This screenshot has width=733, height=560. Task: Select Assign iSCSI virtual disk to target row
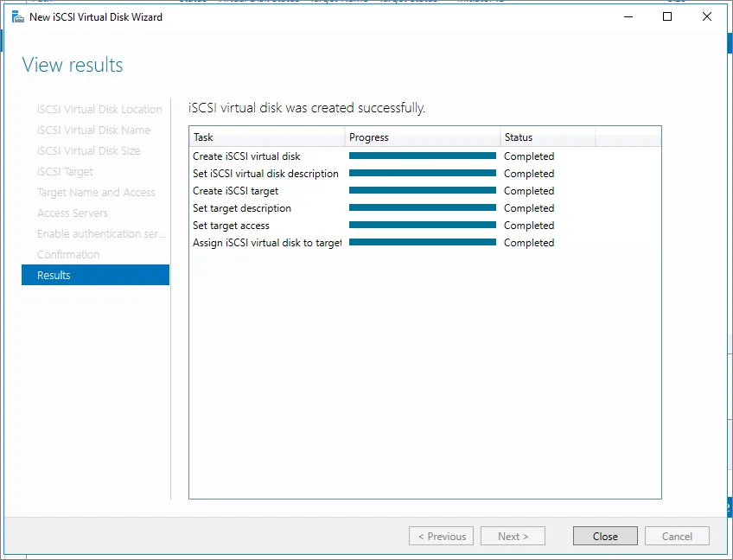(x=267, y=243)
